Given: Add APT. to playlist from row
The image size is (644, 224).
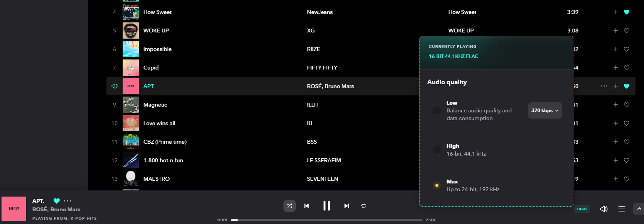Looking at the screenshot, I should pyautogui.click(x=616, y=86).
